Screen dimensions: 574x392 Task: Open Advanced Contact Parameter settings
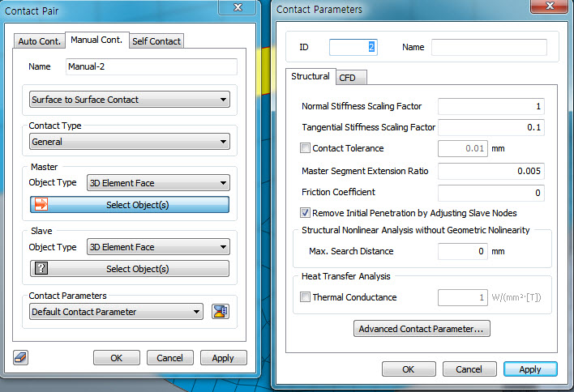pos(422,329)
